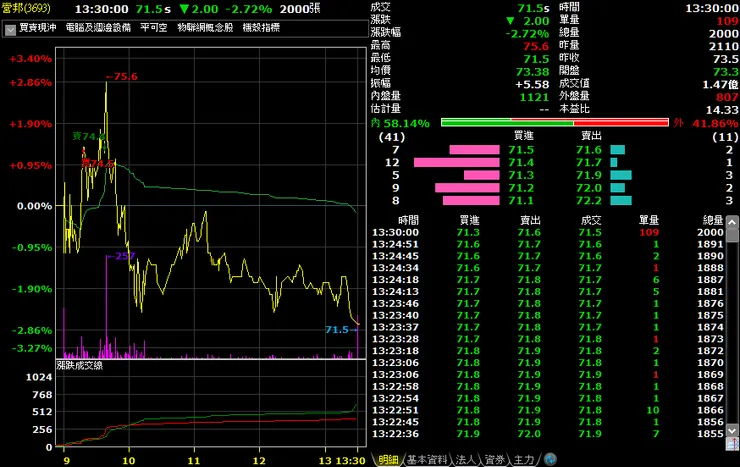Click the 0.00% axis label
Viewport: 740px width, 467px height.
34,206
